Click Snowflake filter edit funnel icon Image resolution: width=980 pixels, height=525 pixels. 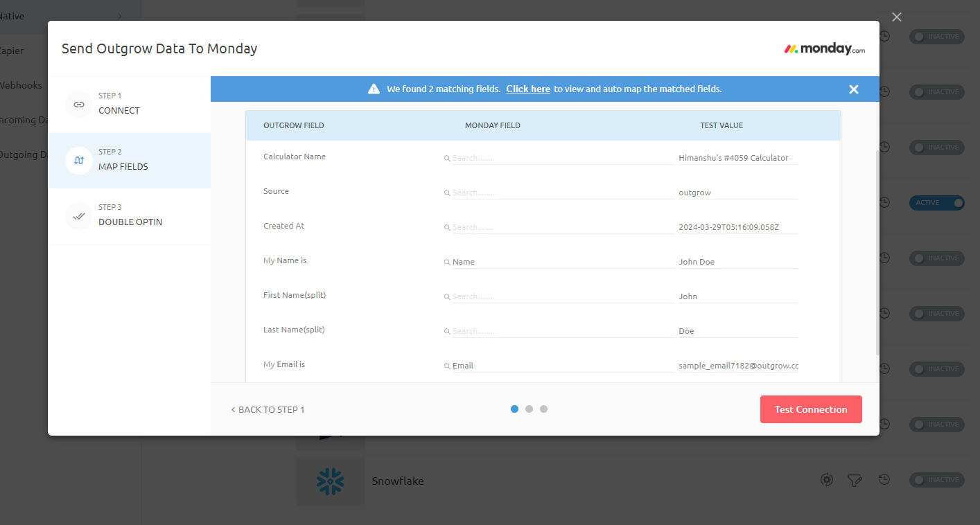pyautogui.click(x=855, y=479)
